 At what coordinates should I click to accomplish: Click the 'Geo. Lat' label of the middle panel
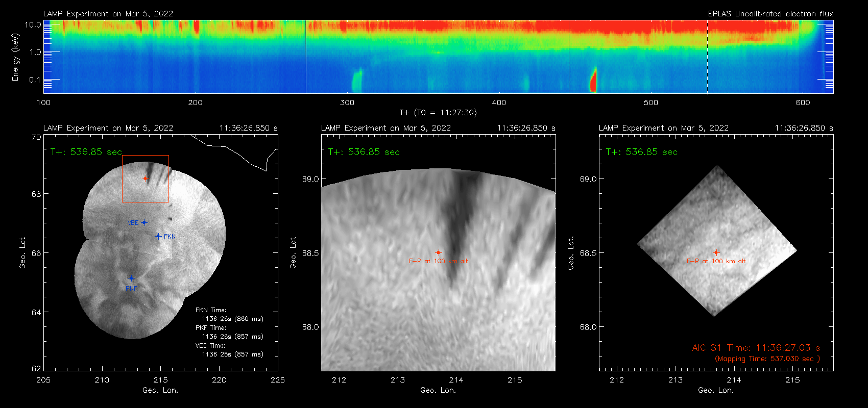tap(293, 252)
